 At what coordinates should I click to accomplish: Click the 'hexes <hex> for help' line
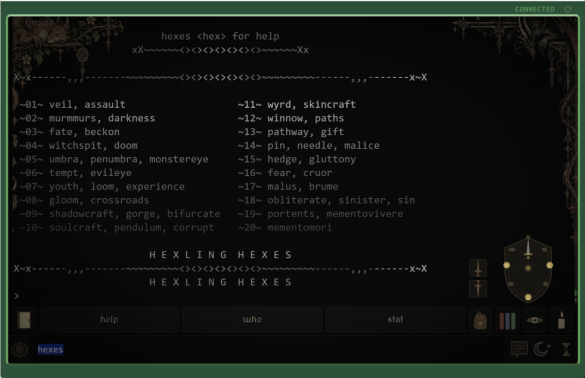tap(220, 36)
